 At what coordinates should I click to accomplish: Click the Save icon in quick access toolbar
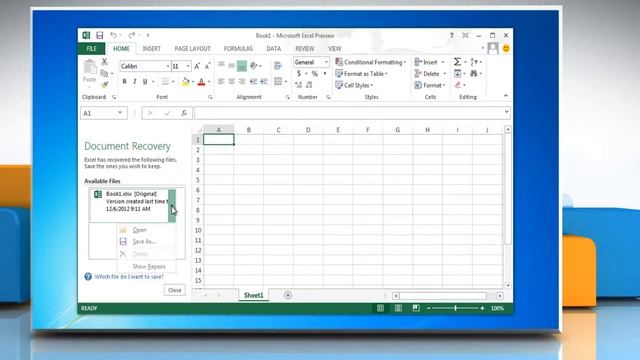(x=100, y=35)
